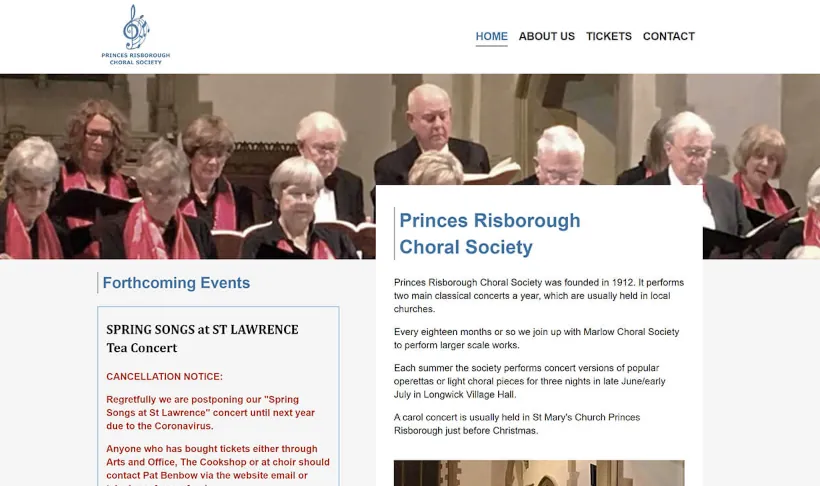Click the Tea Concert subtitle
Viewport: 820px width, 486px height.
[142, 348]
